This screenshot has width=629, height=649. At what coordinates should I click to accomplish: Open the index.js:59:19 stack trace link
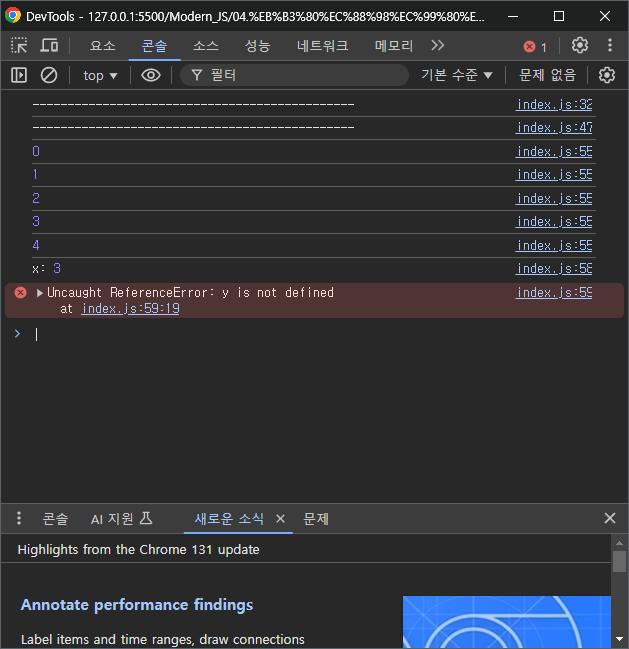pos(130,308)
